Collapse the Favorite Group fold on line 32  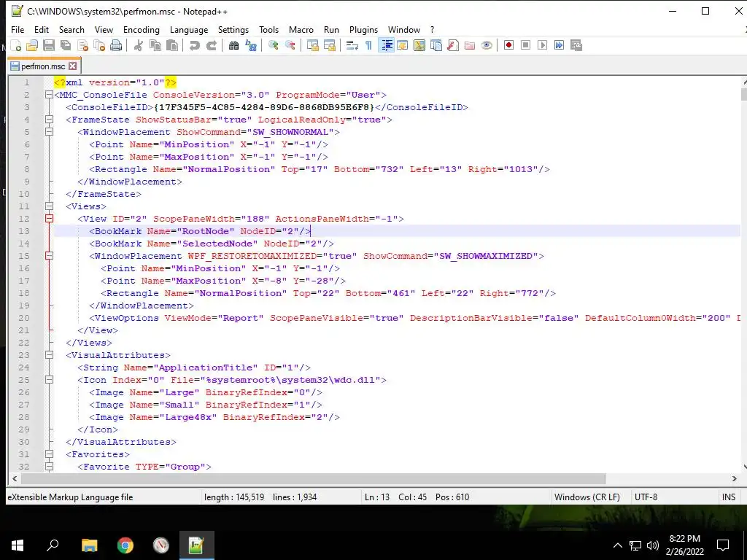(x=49, y=467)
